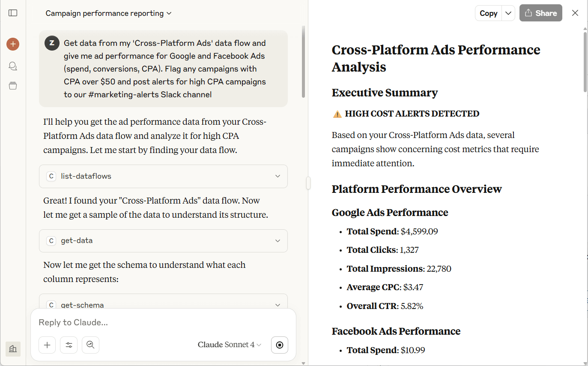588x366 pixels.
Task: Toggle the sidebar panel open
Action: pyautogui.click(x=13, y=13)
